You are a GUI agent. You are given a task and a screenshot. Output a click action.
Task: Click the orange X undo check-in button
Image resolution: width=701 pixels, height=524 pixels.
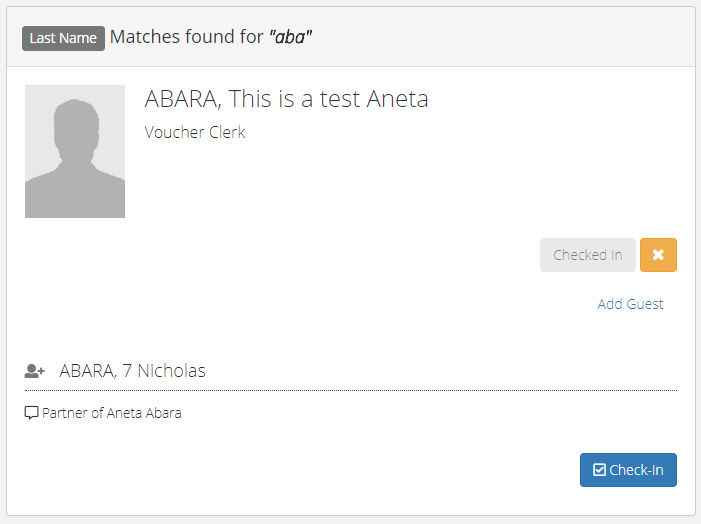(658, 255)
